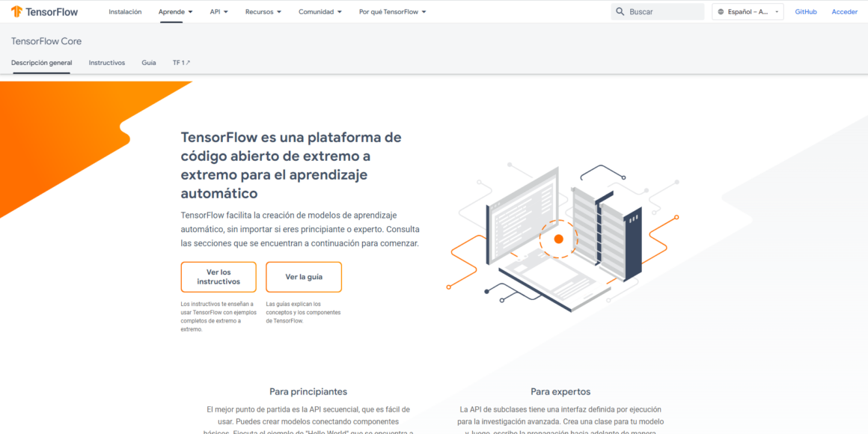The height and width of the screenshot is (434, 868).
Task: Click the Acceder sign-in link
Action: [x=844, y=11]
